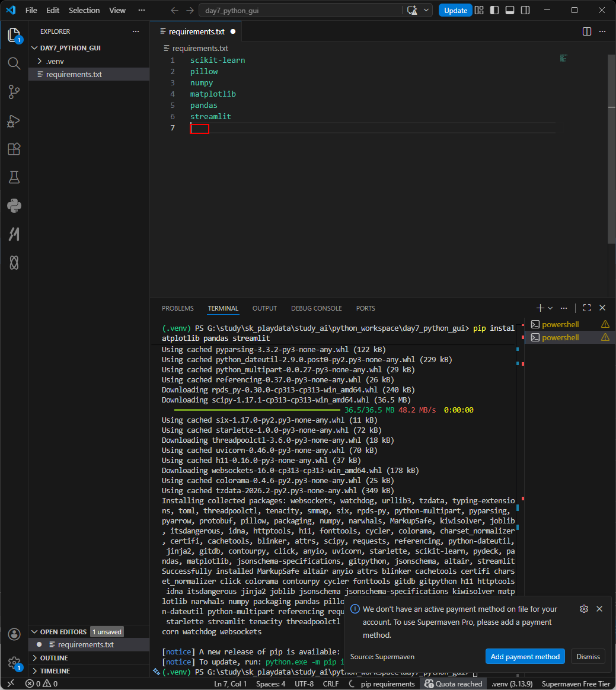Change line ending via CRLF
Image resolution: width=616 pixels, height=690 pixels.
[330, 684]
